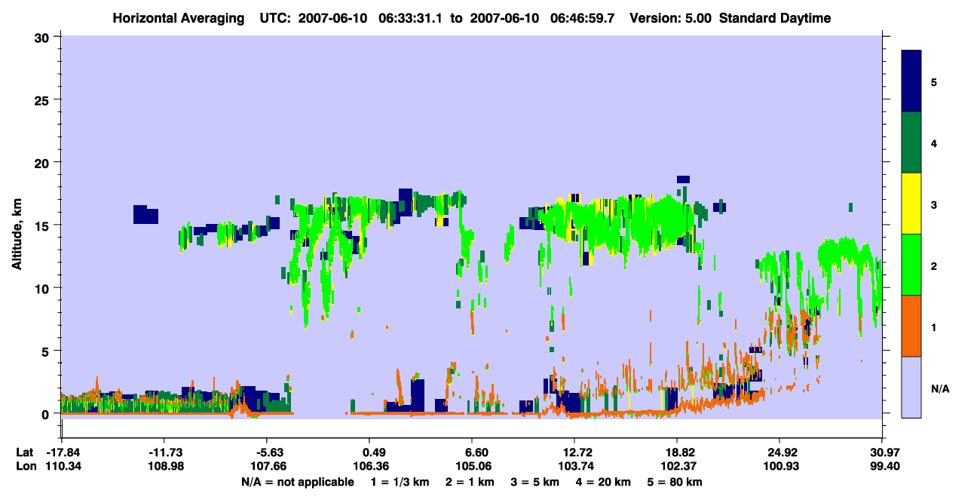Click the colorbar label '2'
The image size is (980, 503).
[933, 265]
